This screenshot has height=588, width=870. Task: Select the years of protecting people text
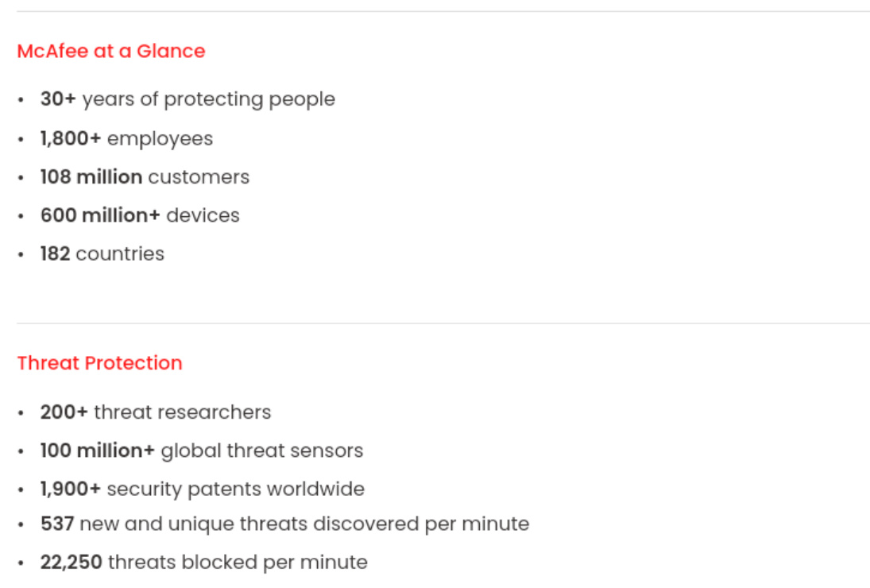(209, 99)
